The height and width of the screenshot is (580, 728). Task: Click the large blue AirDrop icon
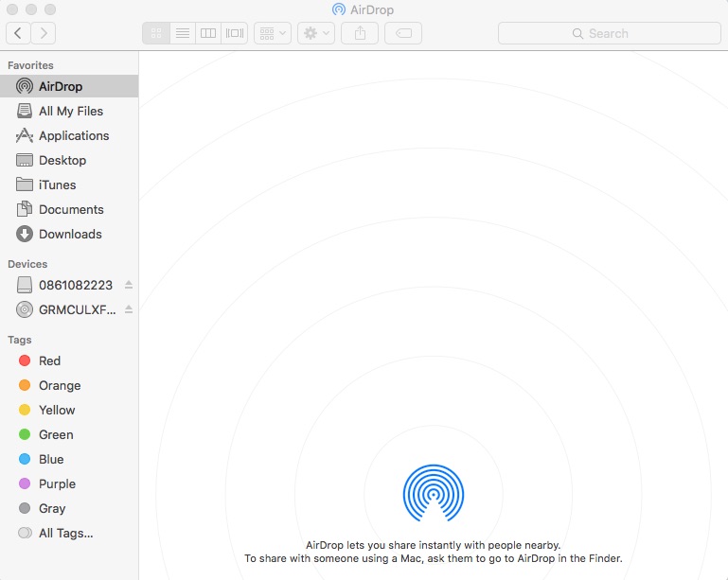(x=434, y=493)
